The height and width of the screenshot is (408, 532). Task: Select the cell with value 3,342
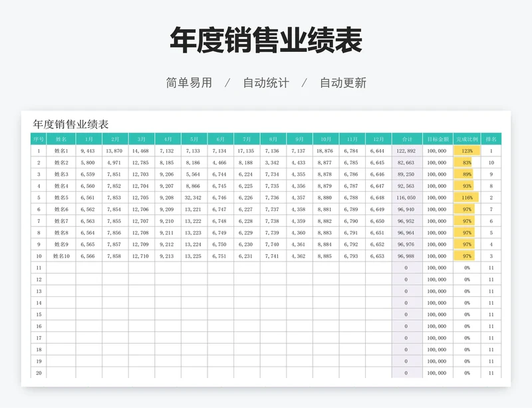pos(272,162)
